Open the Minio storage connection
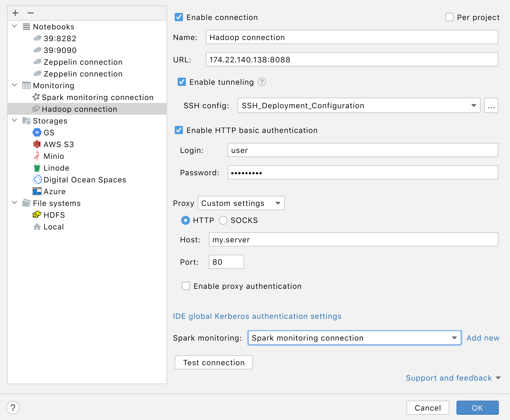Viewport: 510px width, 420px height. (x=54, y=156)
